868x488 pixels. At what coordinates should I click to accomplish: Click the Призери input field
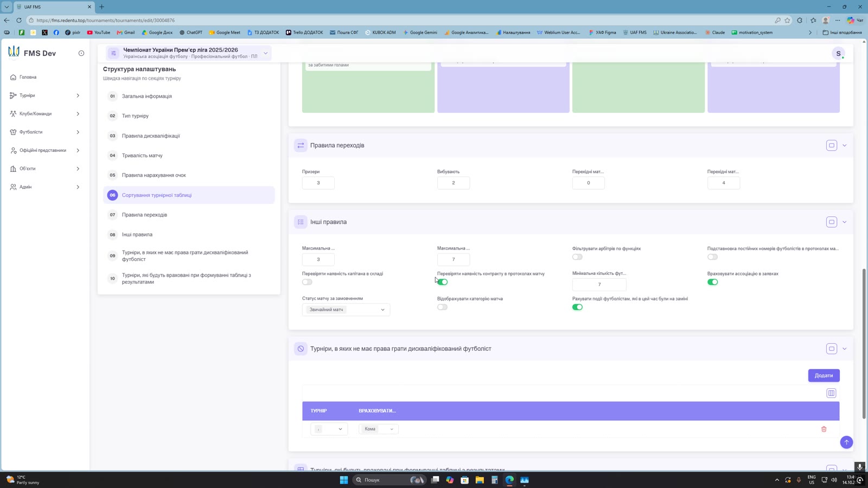point(318,183)
